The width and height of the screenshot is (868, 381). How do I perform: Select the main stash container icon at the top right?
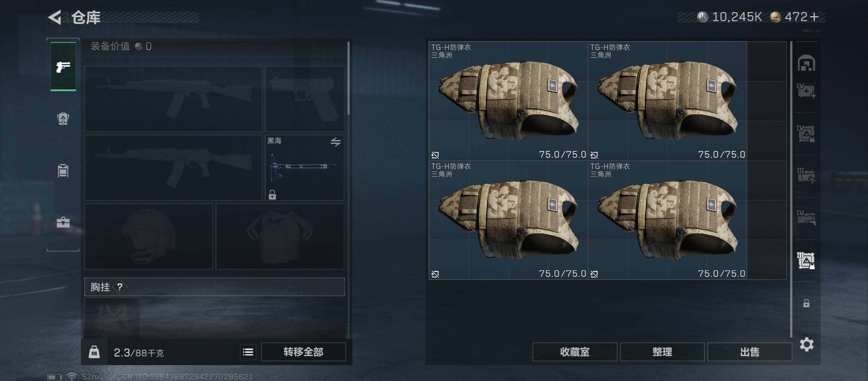(x=807, y=64)
